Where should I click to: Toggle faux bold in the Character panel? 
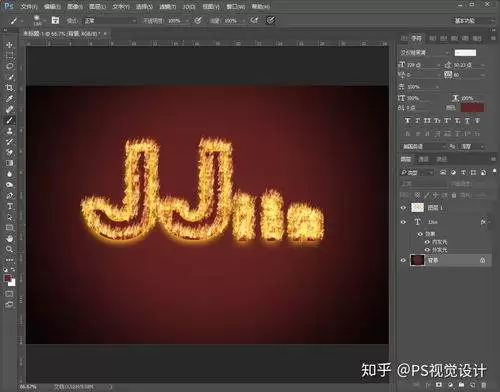[407, 120]
